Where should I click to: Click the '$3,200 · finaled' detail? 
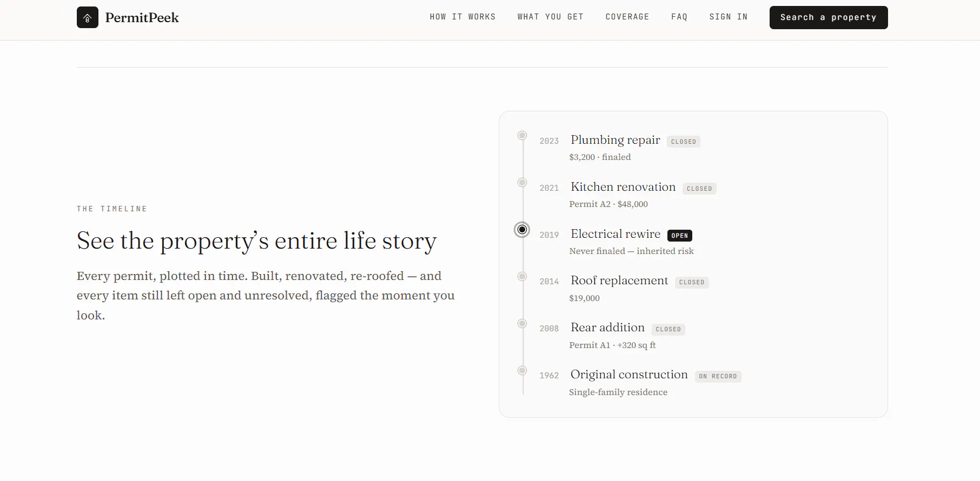click(x=600, y=157)
